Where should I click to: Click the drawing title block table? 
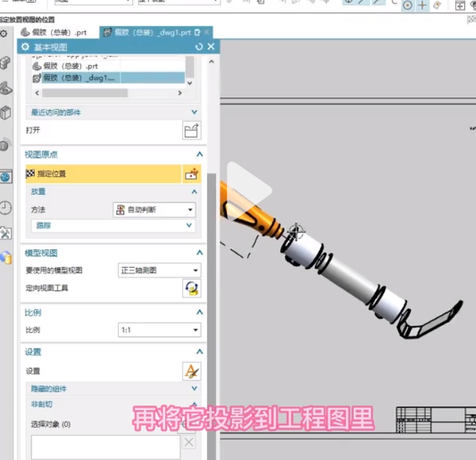(436, 420)
